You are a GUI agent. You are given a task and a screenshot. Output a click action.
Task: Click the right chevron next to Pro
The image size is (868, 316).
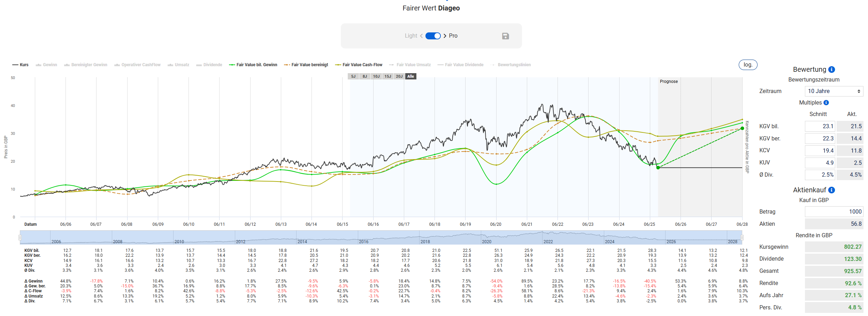(445, 36)
